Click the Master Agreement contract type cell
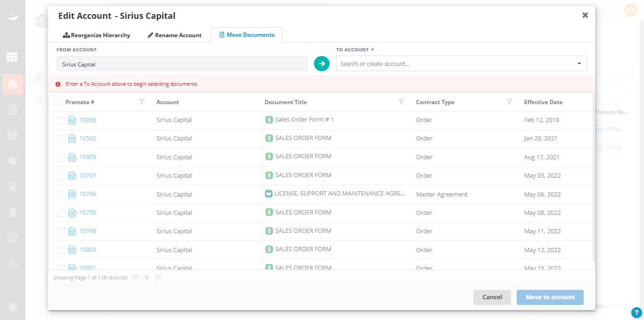The height and width of the screenshot is (320, 644). (442, 194)
